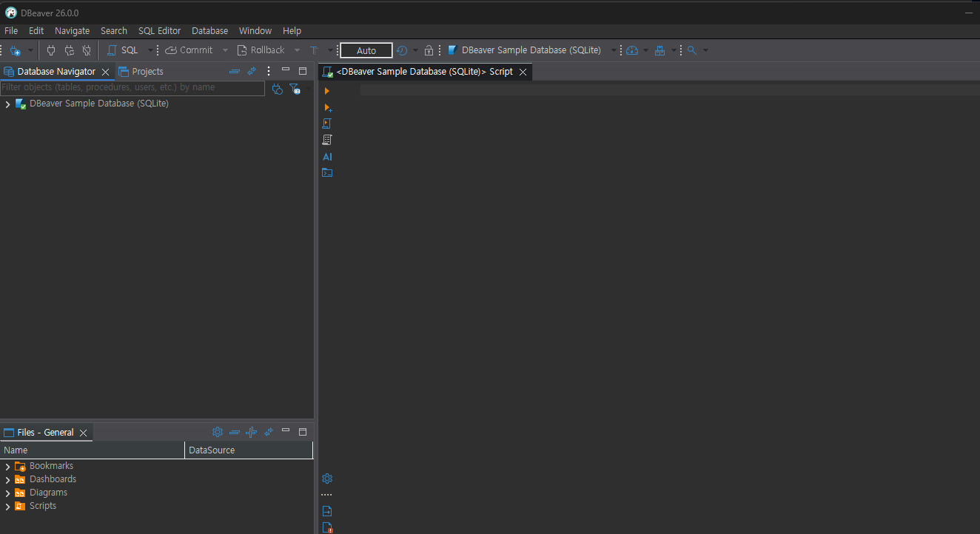Click the magnifier search icon in the toolbar

point(692,50)
